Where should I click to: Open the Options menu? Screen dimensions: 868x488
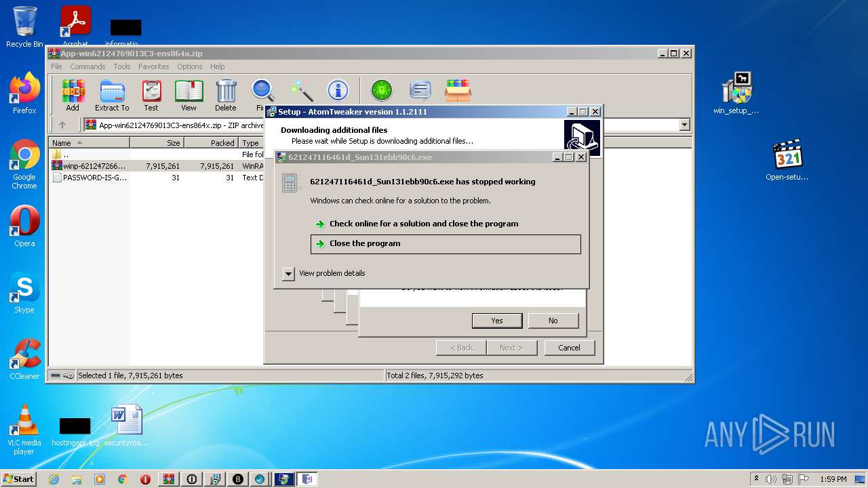[x=190, y=66]
